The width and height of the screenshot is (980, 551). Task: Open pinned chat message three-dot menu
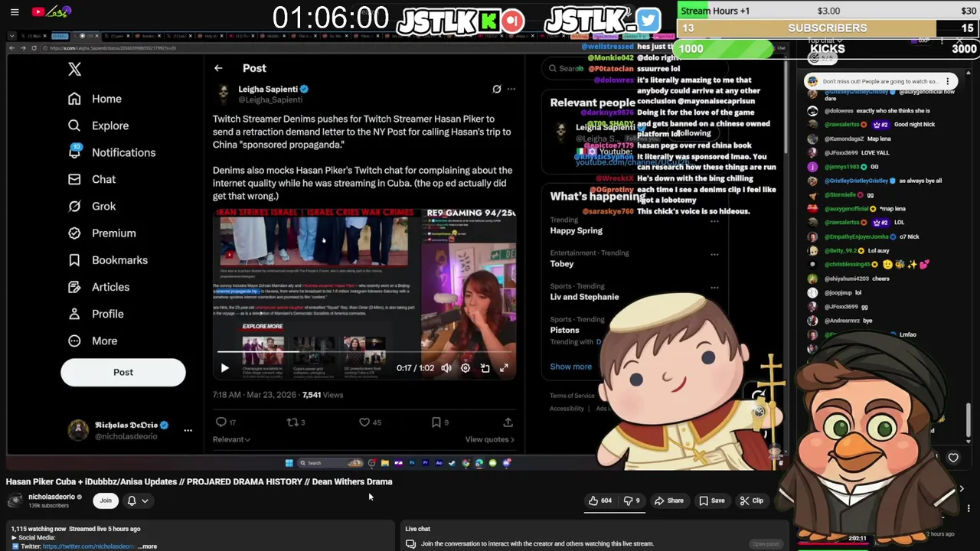click(x=948, y=81)
